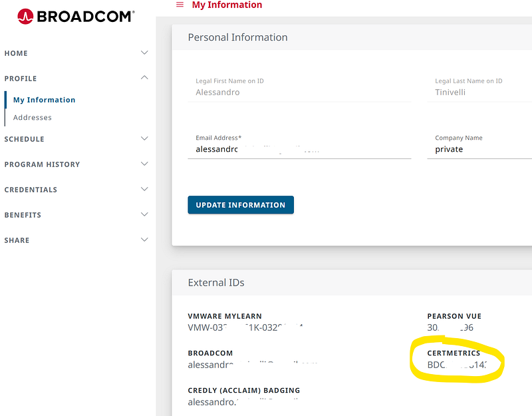The image size is (532, 416).
Task: Click the Legal Last Name field
Action: (x=482, y=93)
